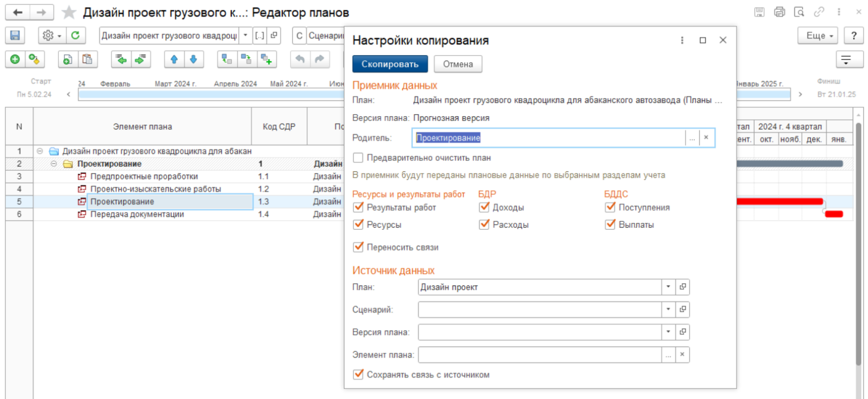
Task: Enable 'Предварительно очистить план' checkbox
Action: (x=358, y=158)
